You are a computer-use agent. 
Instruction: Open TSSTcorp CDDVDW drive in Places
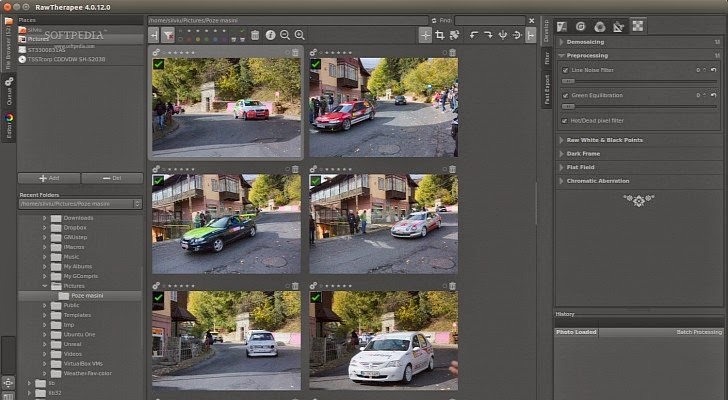(80, 59)
